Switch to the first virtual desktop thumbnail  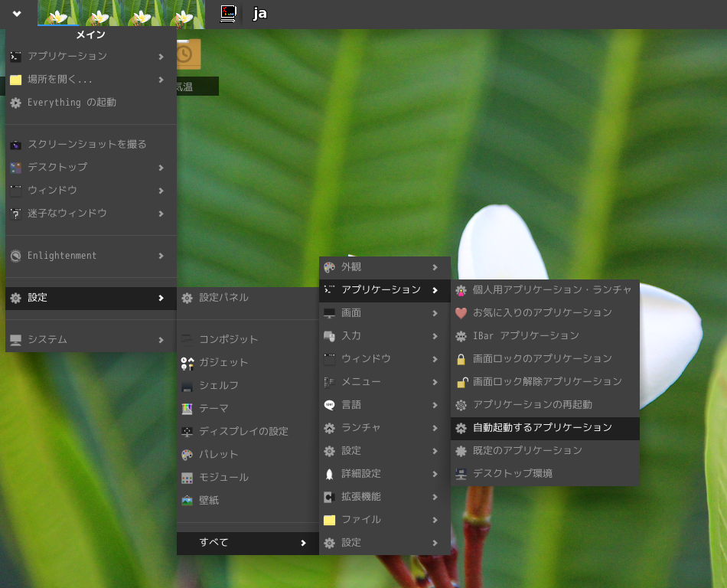tap(58, 13)
